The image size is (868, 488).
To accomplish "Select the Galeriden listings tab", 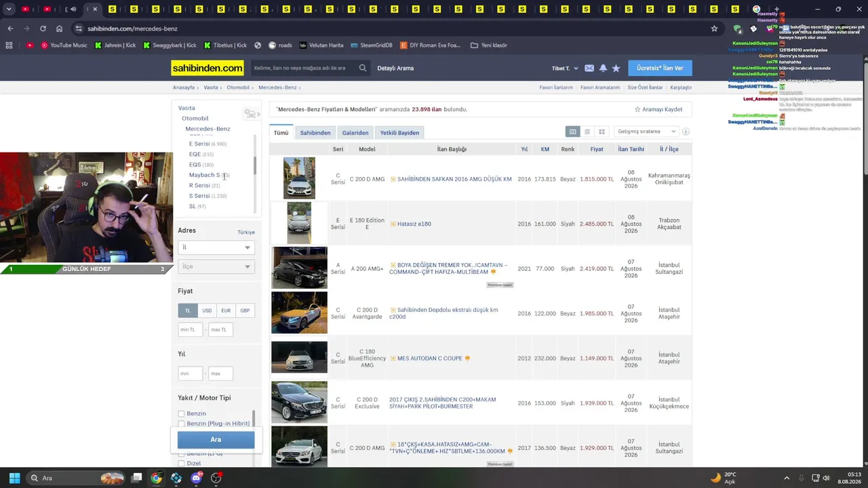I will [355, 133].
